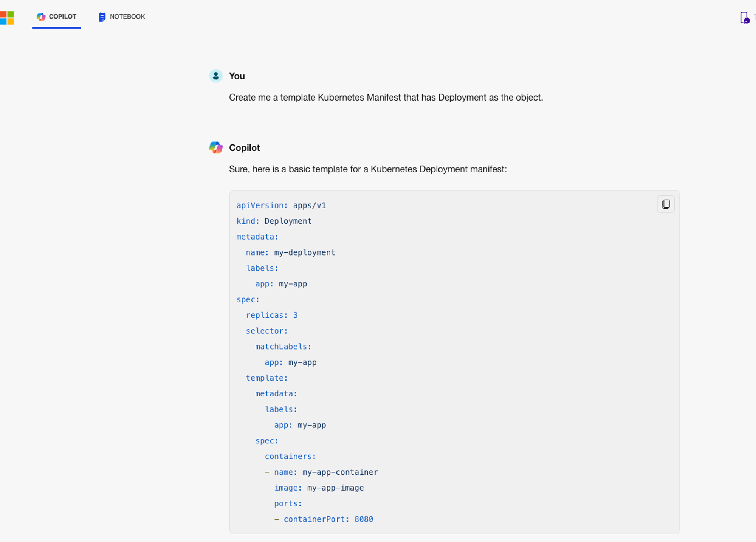Click the 'apiVersion: apps/v1' code line
The image size is (756, 542).
pyautogui.click(x=281, y=205)
